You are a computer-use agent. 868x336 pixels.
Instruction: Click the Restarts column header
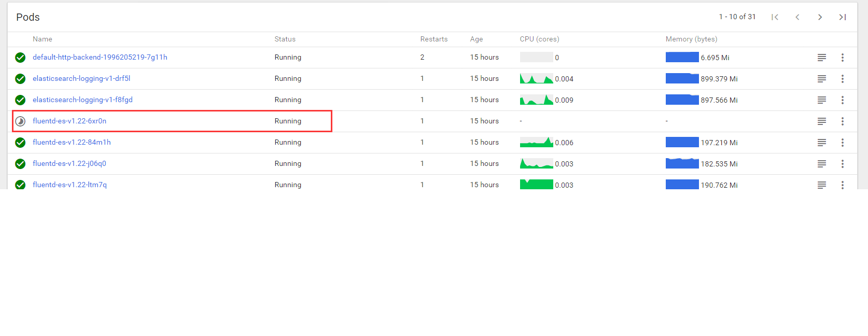[434, 39]
